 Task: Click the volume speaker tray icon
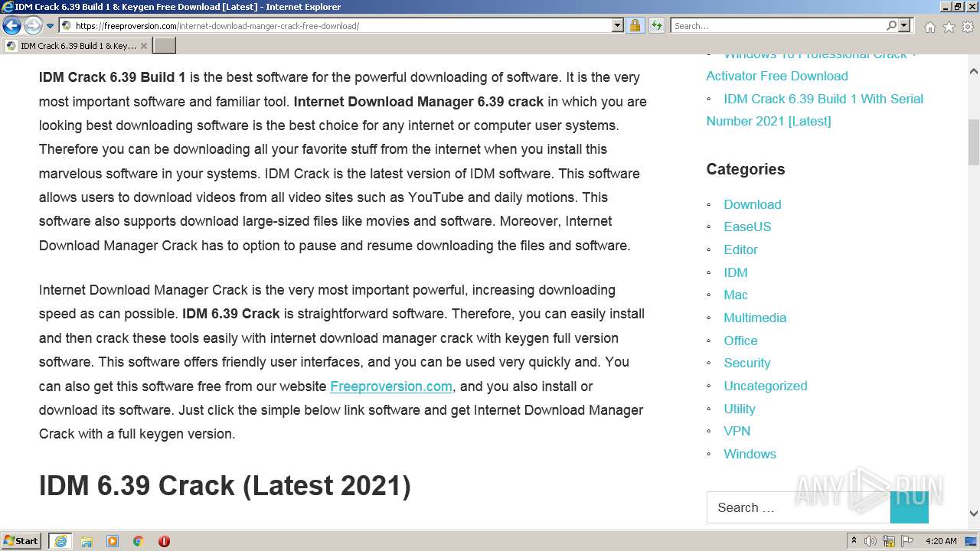pyautogui.click(x=871, y=541)
